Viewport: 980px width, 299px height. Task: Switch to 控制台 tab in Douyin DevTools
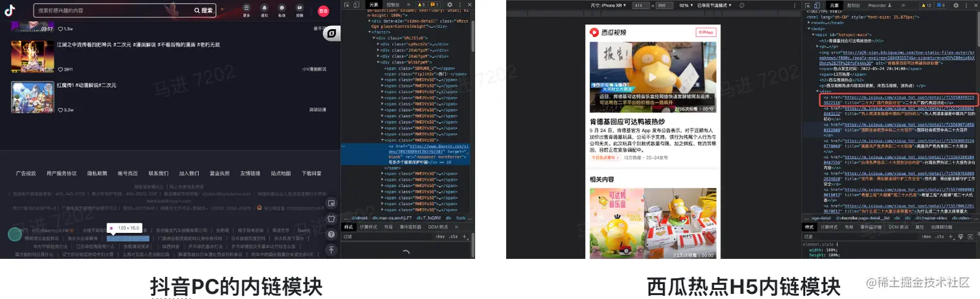[393, 5]
